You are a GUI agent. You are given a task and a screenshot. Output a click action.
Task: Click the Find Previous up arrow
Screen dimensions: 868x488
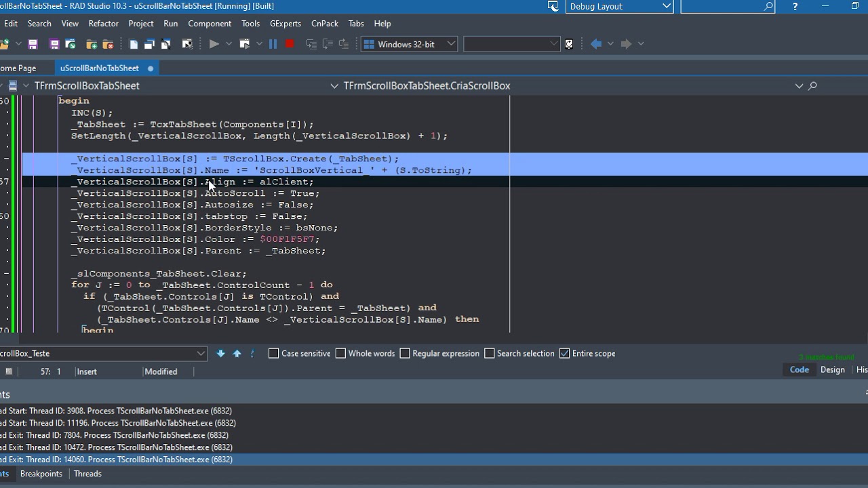(x=237, y=353)
